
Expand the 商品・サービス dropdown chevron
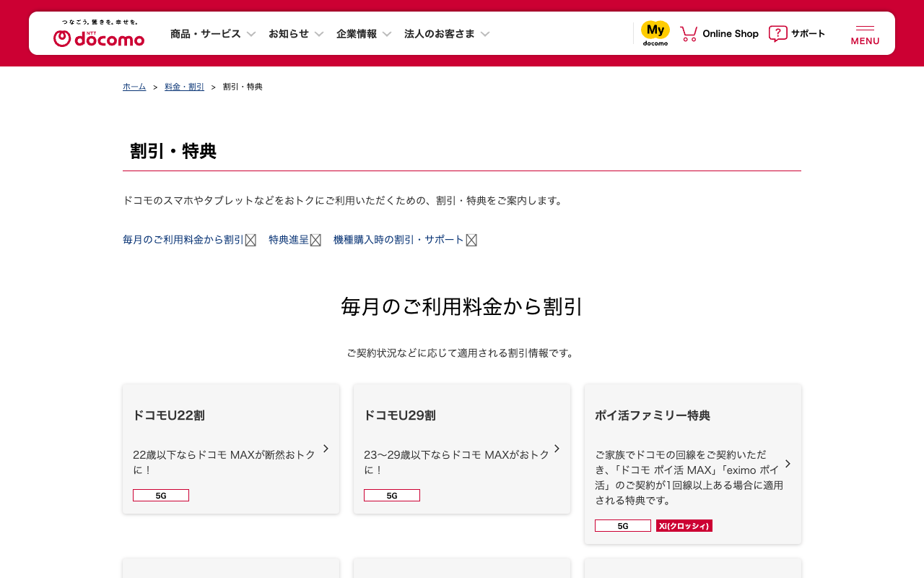point(251,34)
